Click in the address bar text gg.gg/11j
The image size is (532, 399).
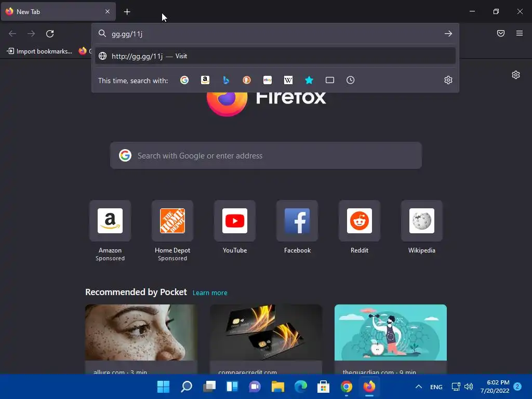tap(127, 34)
